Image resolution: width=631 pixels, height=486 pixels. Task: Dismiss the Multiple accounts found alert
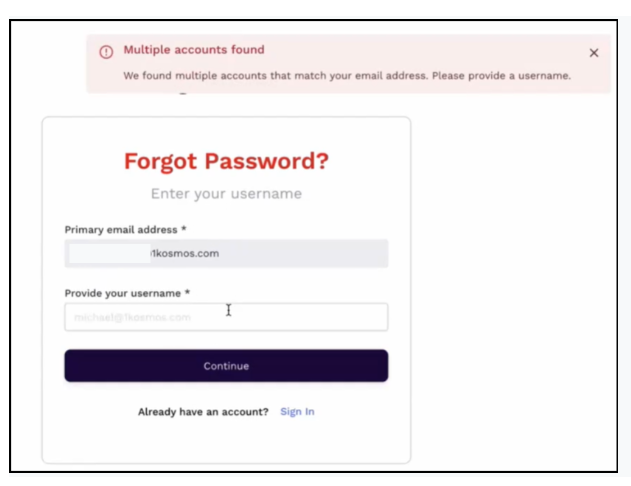pos(594,53)
